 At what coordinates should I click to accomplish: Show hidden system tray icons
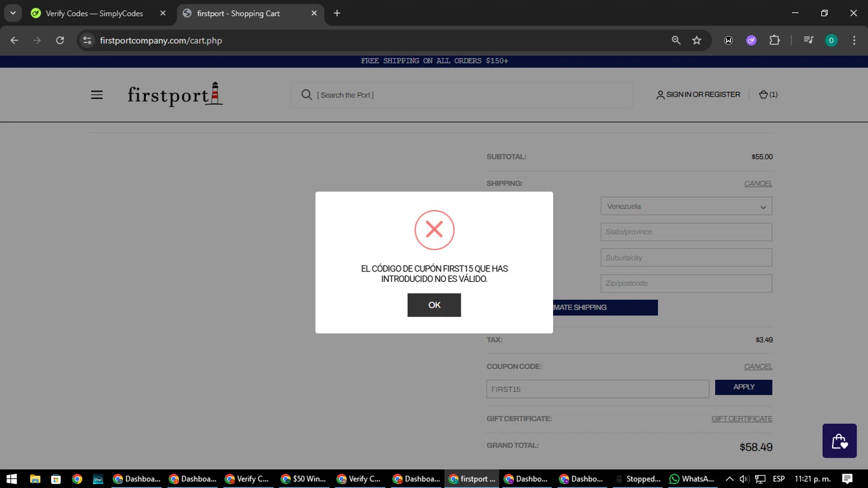[x=730, y=479]
